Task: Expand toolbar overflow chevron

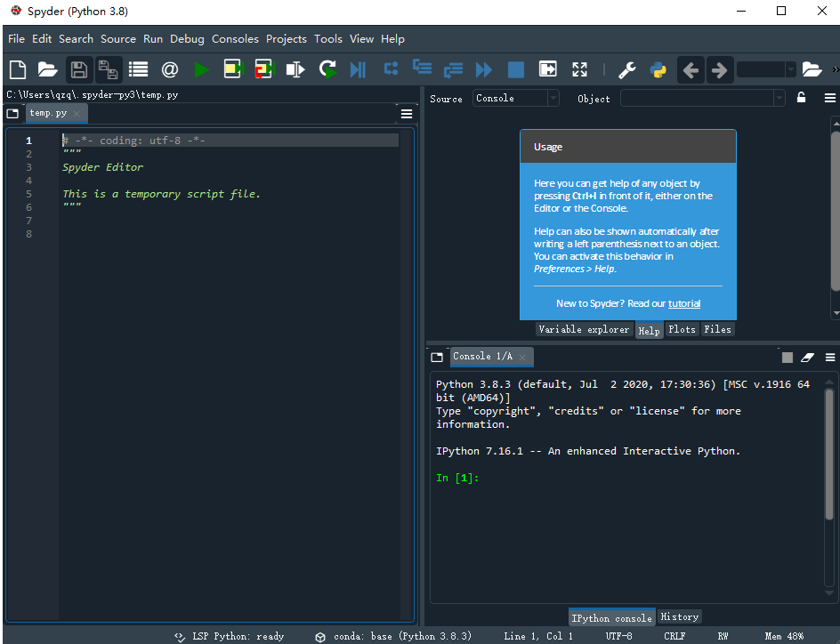Action: pos(836,69)
